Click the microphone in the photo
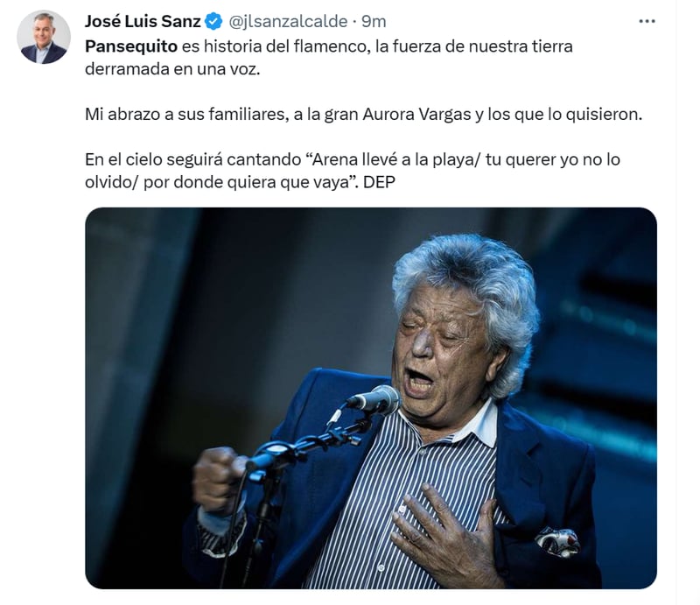 coord(374,398)
